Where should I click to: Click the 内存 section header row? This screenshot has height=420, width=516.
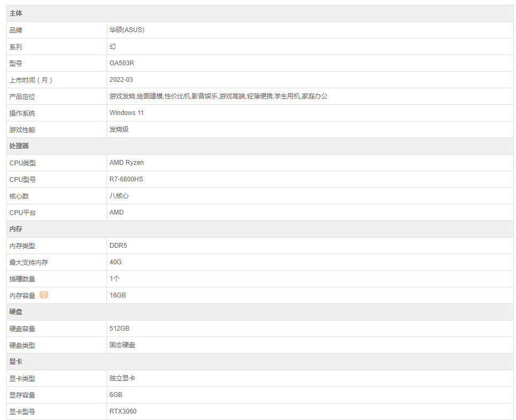coord(260,229)
